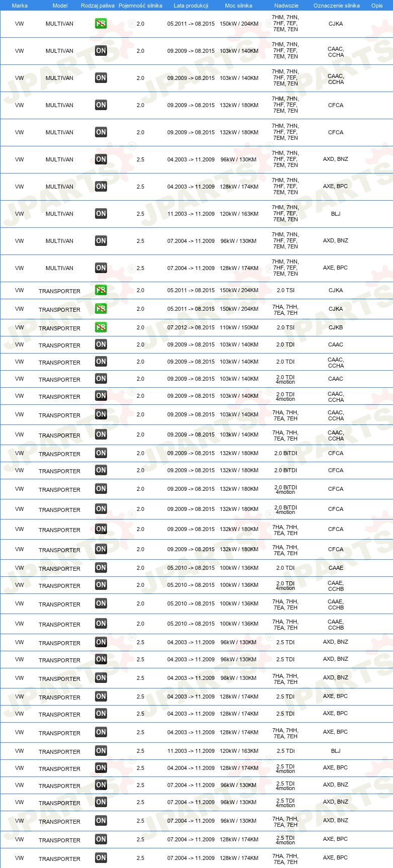Image resolution: width=393 pixels, height=868 pixels.
Task: Click the Lata produkcji column header
Action: click(x=191, y=6)
